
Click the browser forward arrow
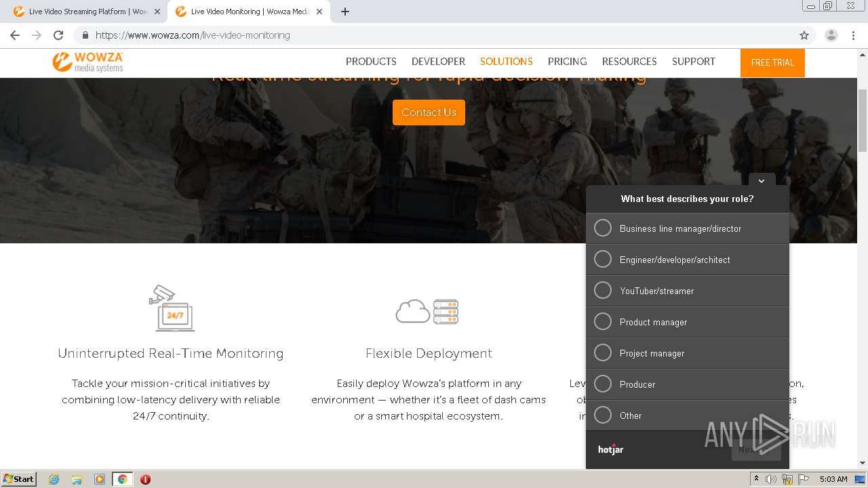pos(37,35)
